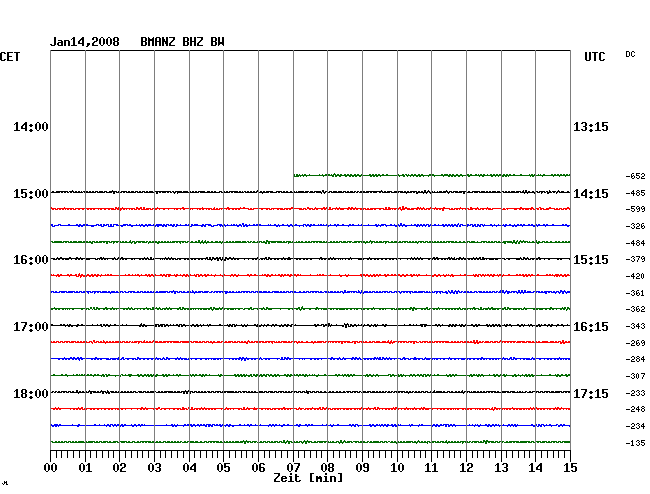Click the DC value -362
Viewport: 650px width, 494px height.
(635, 309)
